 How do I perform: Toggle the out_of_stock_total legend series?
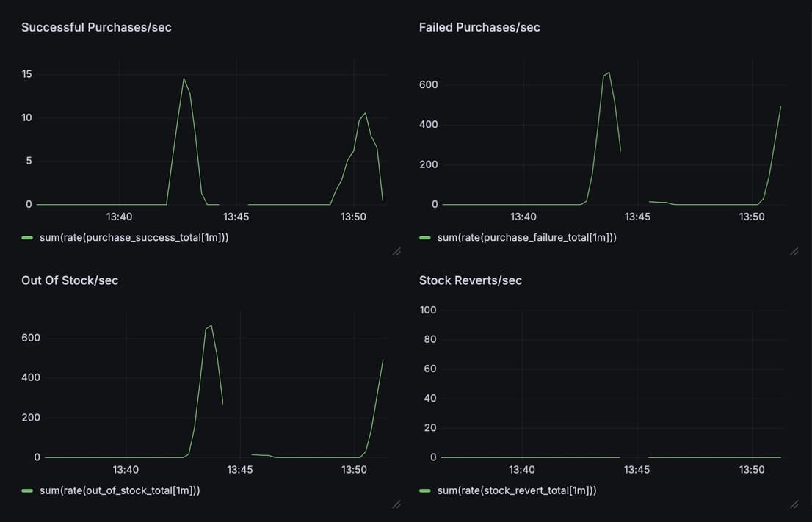point(120,490)
